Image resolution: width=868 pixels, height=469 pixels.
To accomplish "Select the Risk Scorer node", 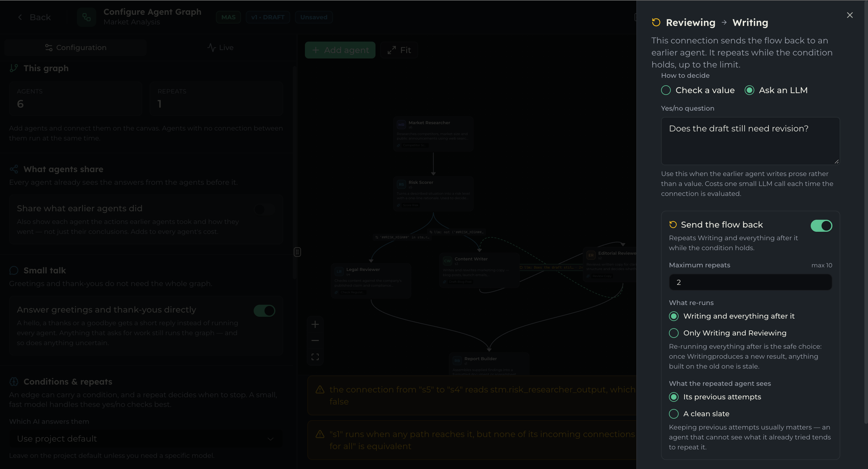I will tap(433, 193).
